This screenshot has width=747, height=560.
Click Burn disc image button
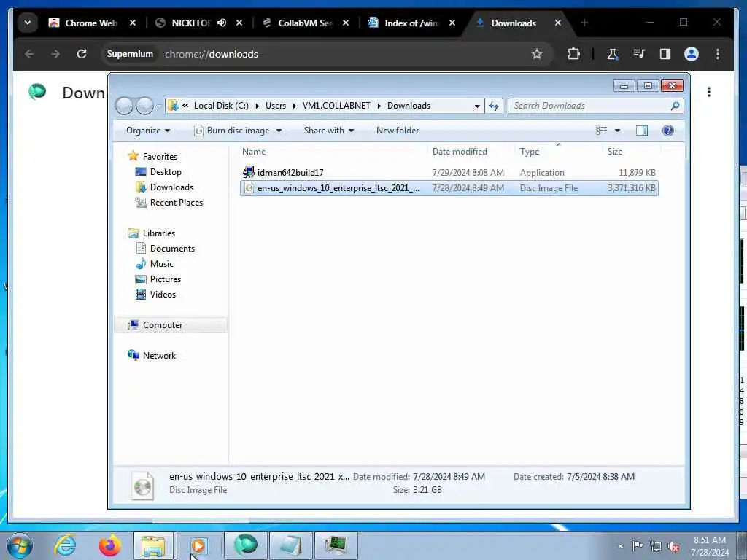click(232, 131)
